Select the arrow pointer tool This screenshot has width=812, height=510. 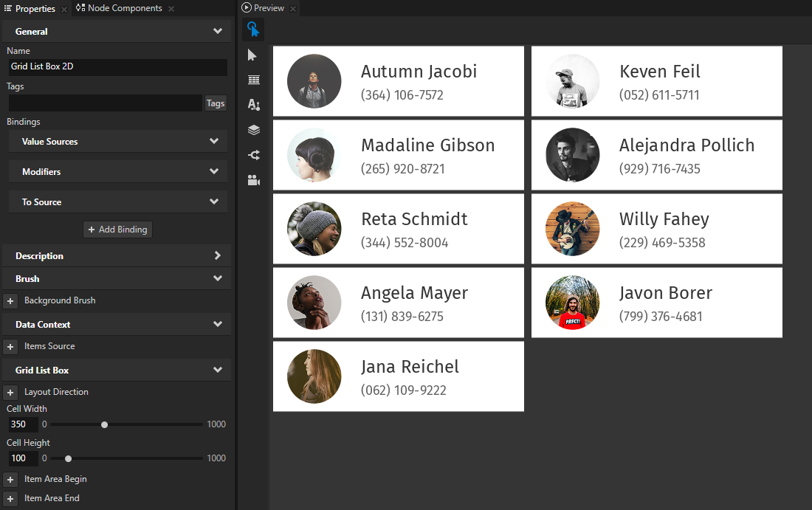tap(253, 55)
